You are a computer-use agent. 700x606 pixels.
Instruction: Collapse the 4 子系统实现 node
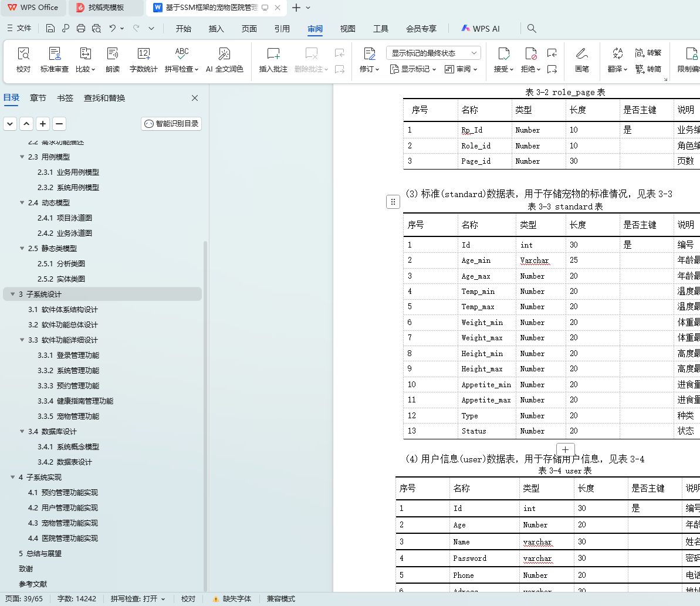pyautogui.click(x=12, y=477)
